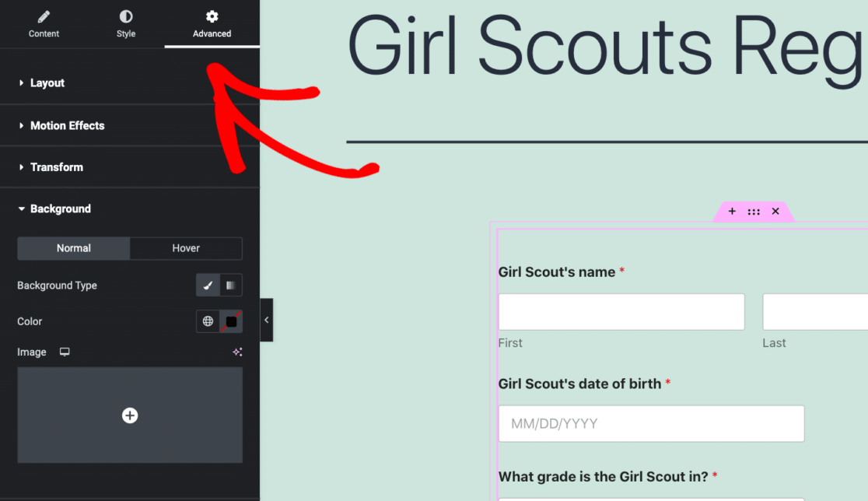The height and width of the screenshot is (501, 868).
Task: Click the 'Image' label
Action: (32, 352)
